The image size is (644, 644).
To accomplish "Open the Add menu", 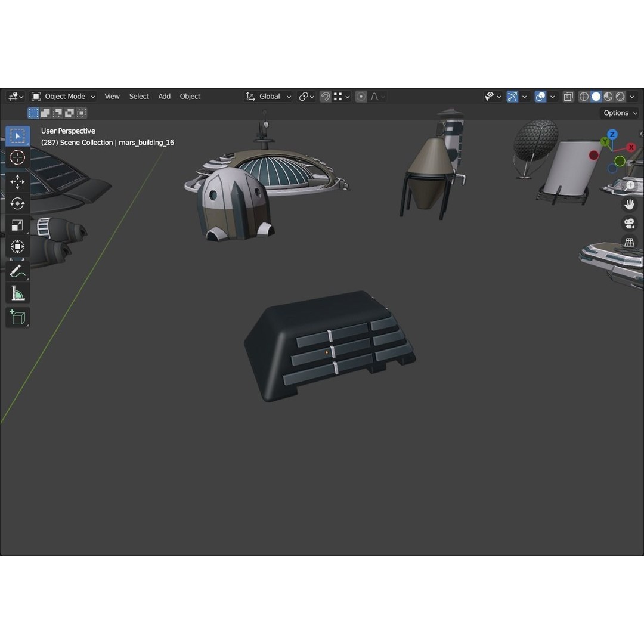I will (164, 96).
